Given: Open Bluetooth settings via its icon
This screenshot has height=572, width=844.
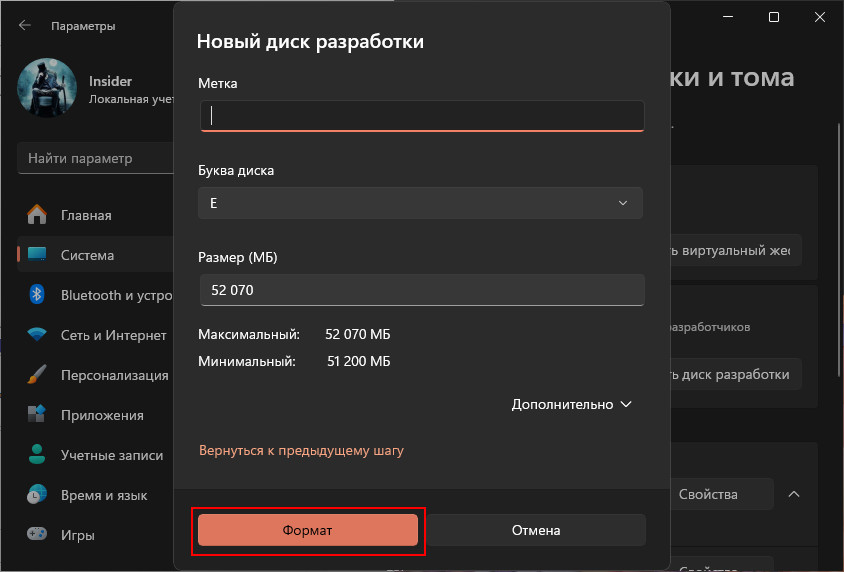Looking at the screenshot, I should click(x=37, y=295).
